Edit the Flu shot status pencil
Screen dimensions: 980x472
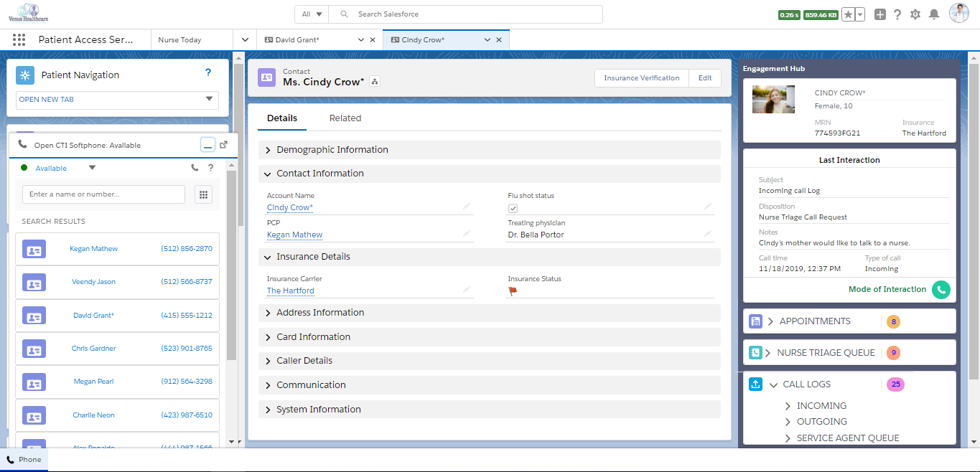pos(708,207)
